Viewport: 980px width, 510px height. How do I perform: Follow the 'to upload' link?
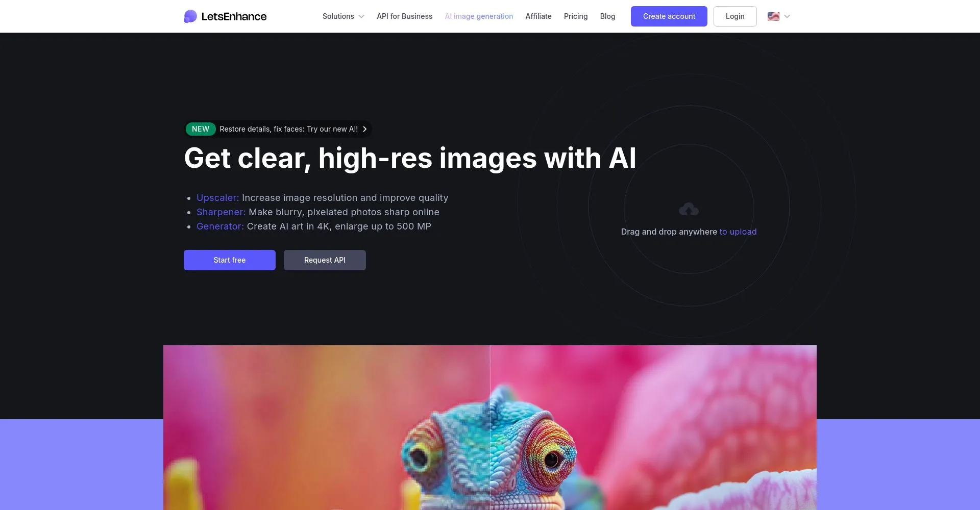click(x=738, y=232)
